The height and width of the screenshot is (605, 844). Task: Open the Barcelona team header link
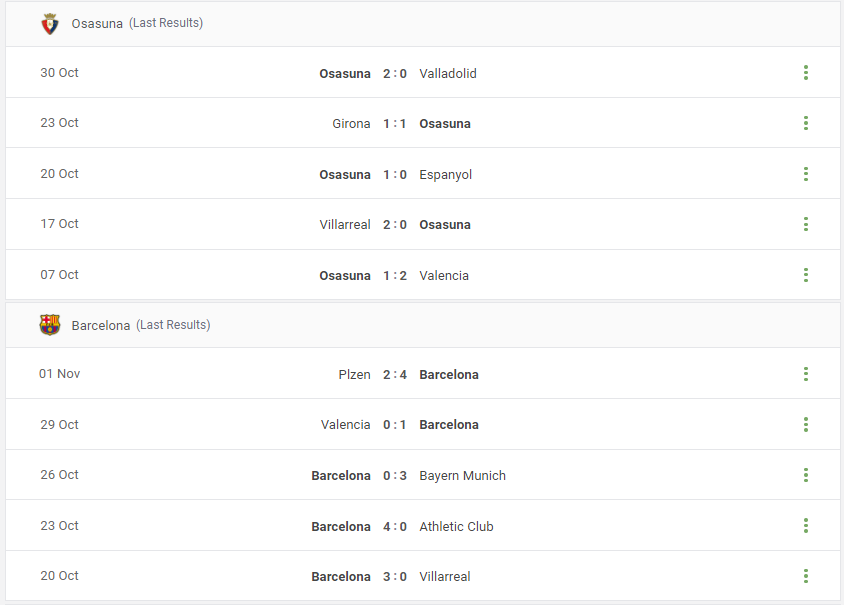101,326
